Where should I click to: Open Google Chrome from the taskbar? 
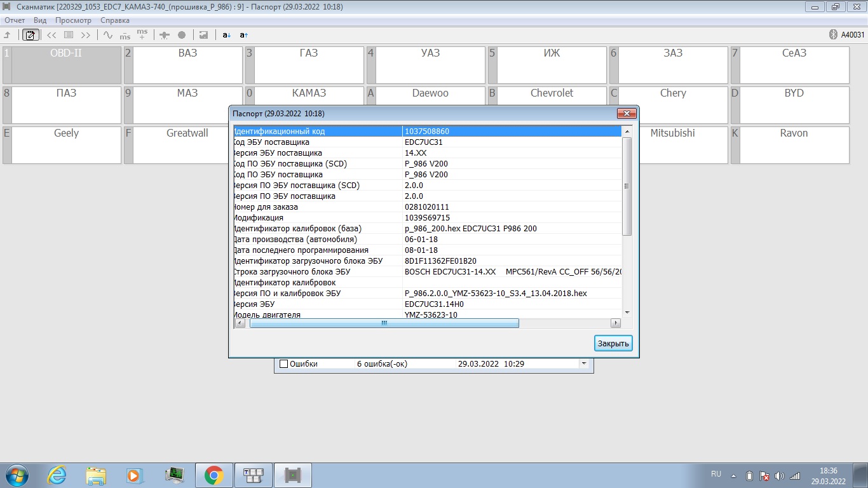[x=214, y=475]
